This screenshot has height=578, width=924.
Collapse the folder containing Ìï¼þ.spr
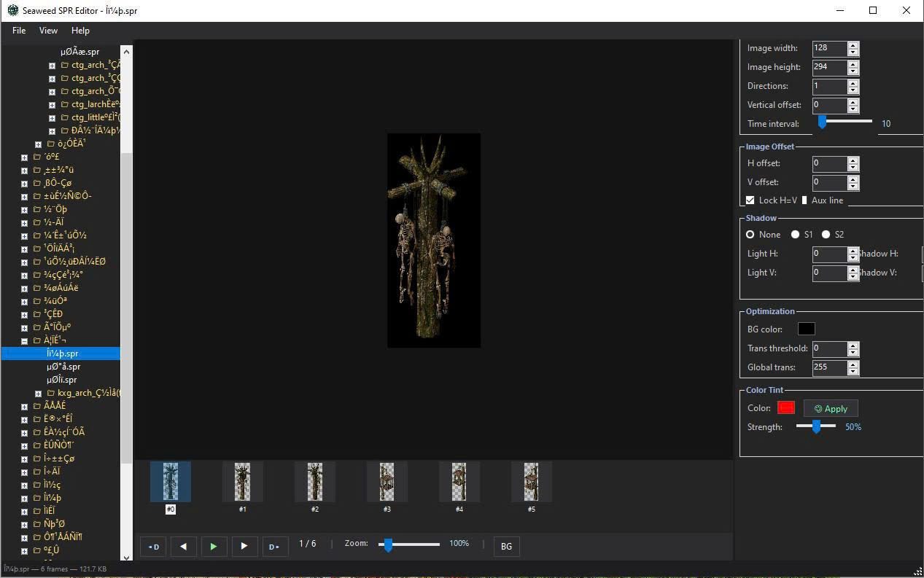pos(24,340)
